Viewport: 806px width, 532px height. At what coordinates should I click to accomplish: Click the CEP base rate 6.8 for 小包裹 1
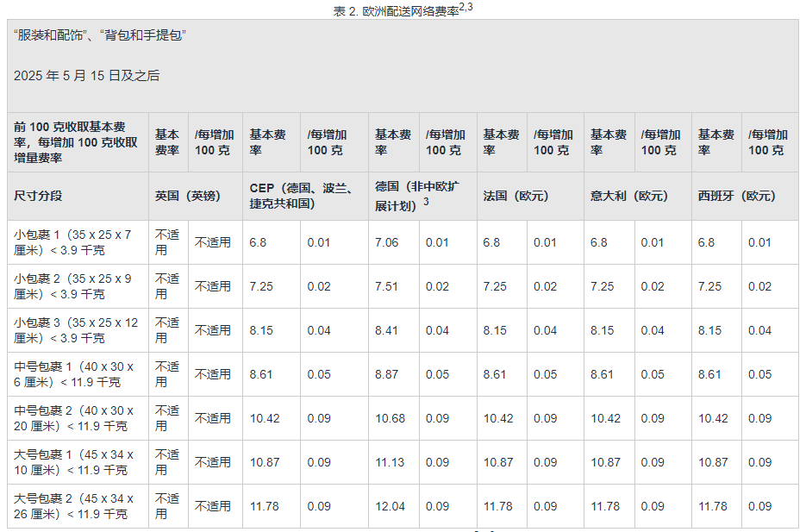point(258,242)
